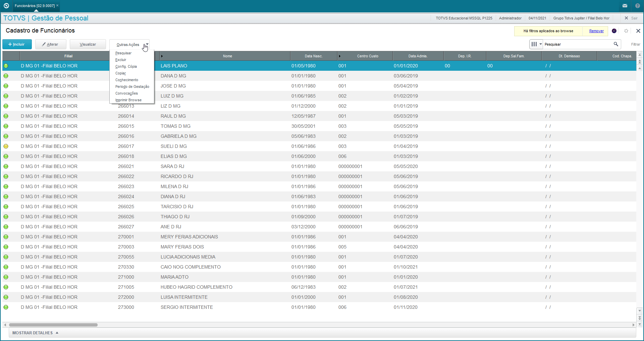Viewport: 644px width, 341px height.
Task: Click the horizontal scrollbar thumb
Action: [x=53, y=325]
